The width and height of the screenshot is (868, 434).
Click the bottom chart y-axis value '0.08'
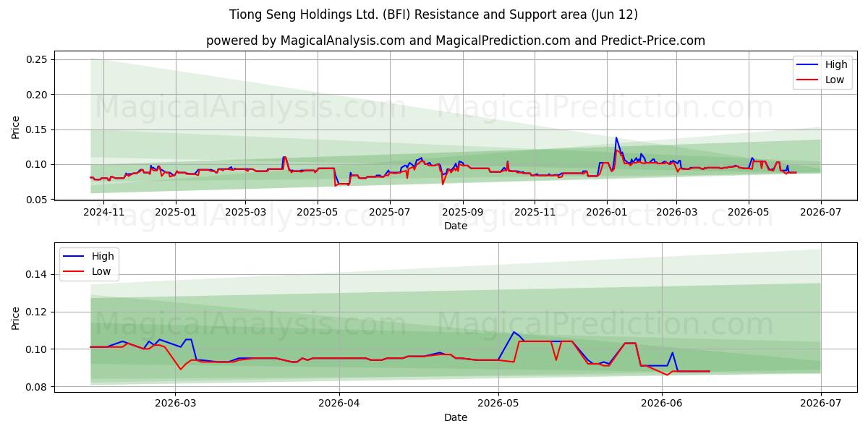(37, 387)
